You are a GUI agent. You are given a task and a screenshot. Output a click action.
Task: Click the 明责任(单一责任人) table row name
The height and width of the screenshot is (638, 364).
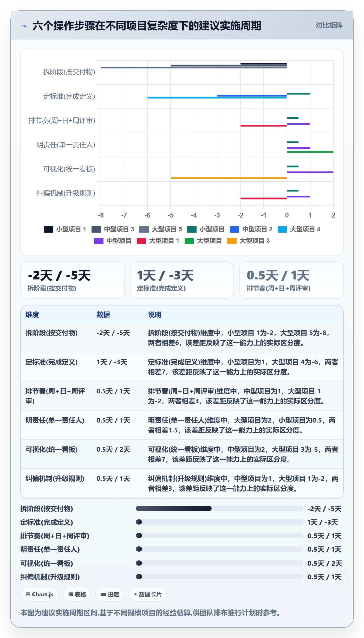[55, 420]
